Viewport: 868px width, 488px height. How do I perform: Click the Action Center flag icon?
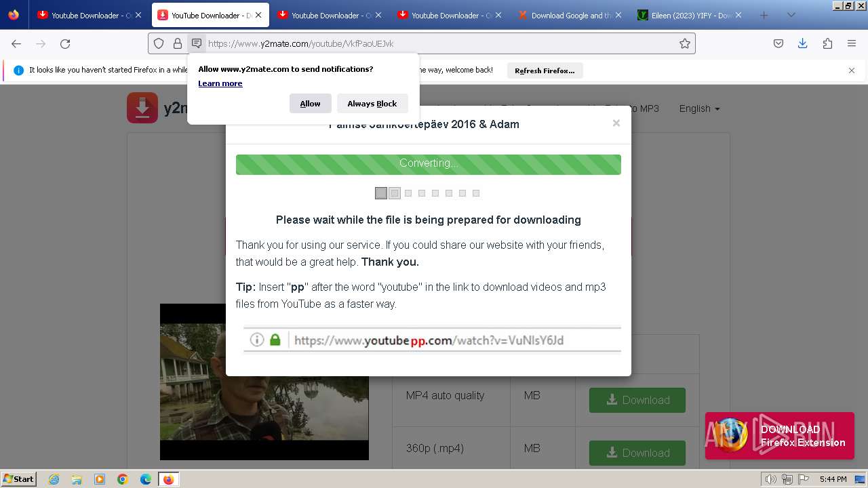(x=802, y=479)
